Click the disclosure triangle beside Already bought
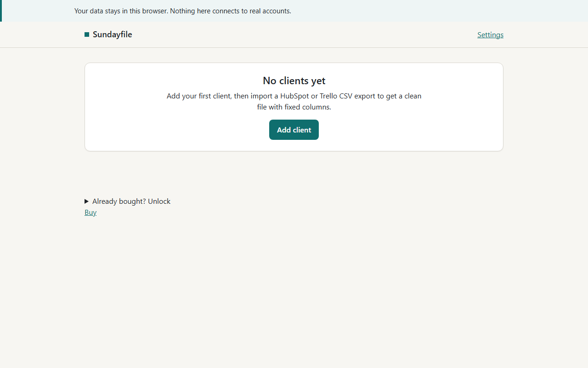The image size is (588, 368). pyautogui.click(x=86, y=201)
